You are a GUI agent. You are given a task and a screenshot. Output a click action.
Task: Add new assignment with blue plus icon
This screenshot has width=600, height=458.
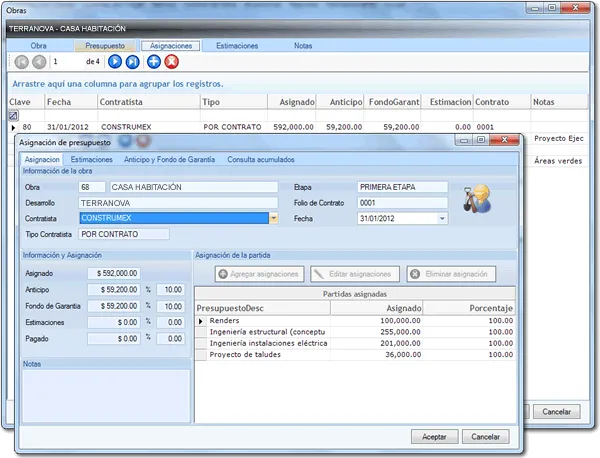point(154,62)
